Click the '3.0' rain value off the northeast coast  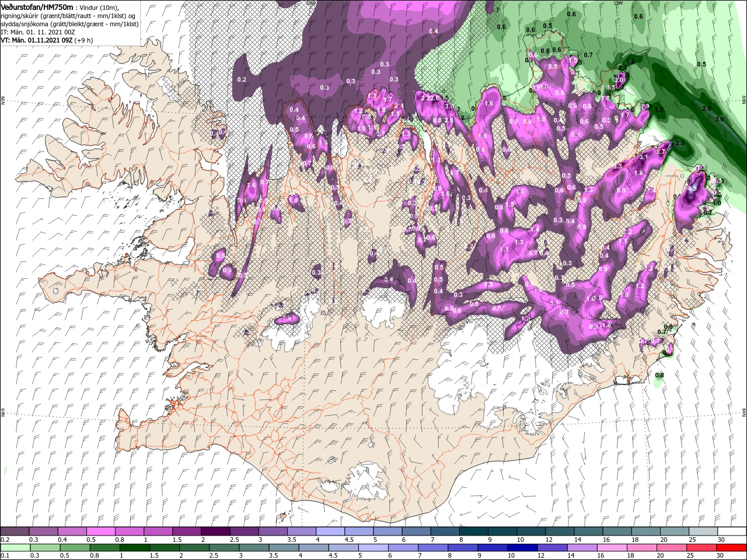tap(719, 119)
